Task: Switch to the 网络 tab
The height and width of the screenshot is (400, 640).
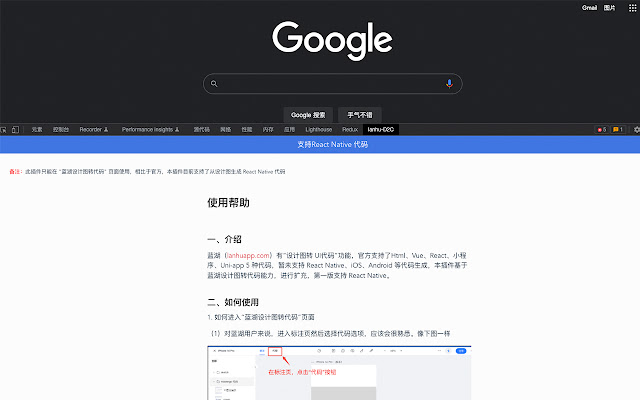Action: click(x=225, y=130)
